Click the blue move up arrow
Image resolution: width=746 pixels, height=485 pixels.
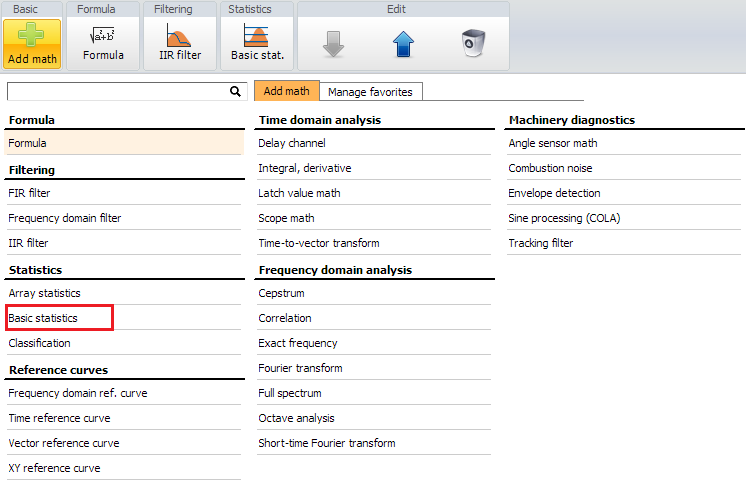pos(403,44)
